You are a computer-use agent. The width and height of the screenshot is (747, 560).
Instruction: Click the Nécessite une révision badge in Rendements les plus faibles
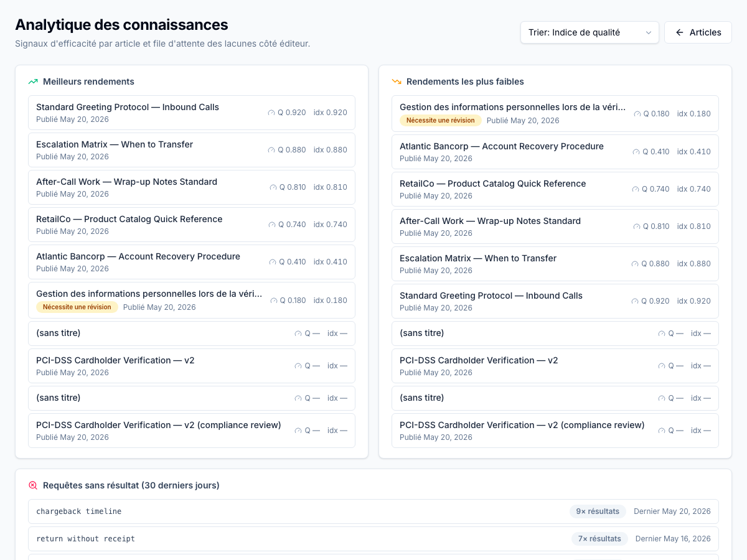[x=441, y=120]
